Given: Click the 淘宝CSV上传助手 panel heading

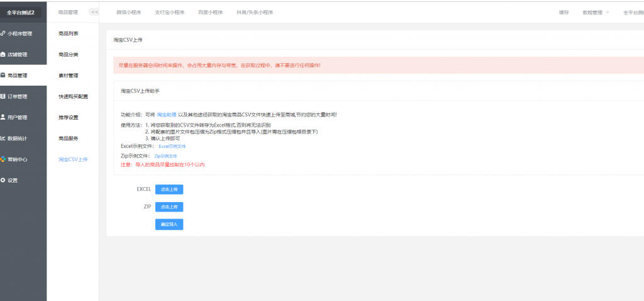Looking at the screenshot, I should point(140,91).
